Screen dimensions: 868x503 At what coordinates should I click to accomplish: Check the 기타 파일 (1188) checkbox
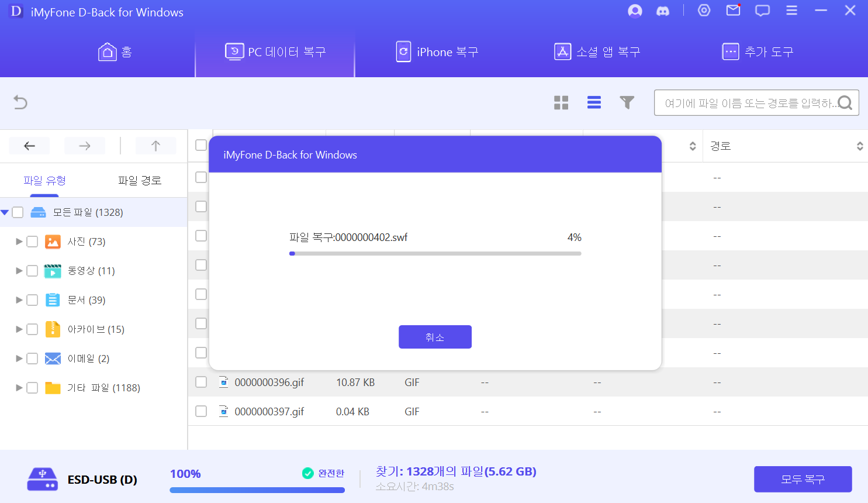[x=32, y=388]
